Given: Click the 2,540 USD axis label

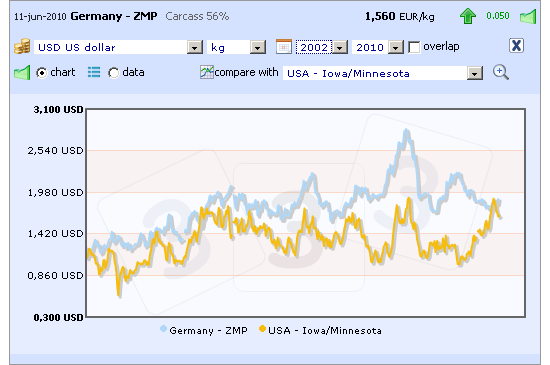Looking at the screenshot, I should click(55, 151).
